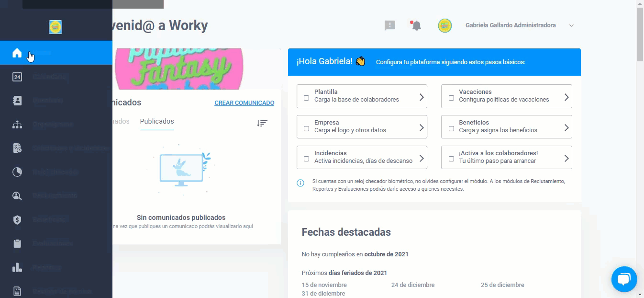
Task: Open Vacaciones step via its chevron
Action: coord(566,97)
